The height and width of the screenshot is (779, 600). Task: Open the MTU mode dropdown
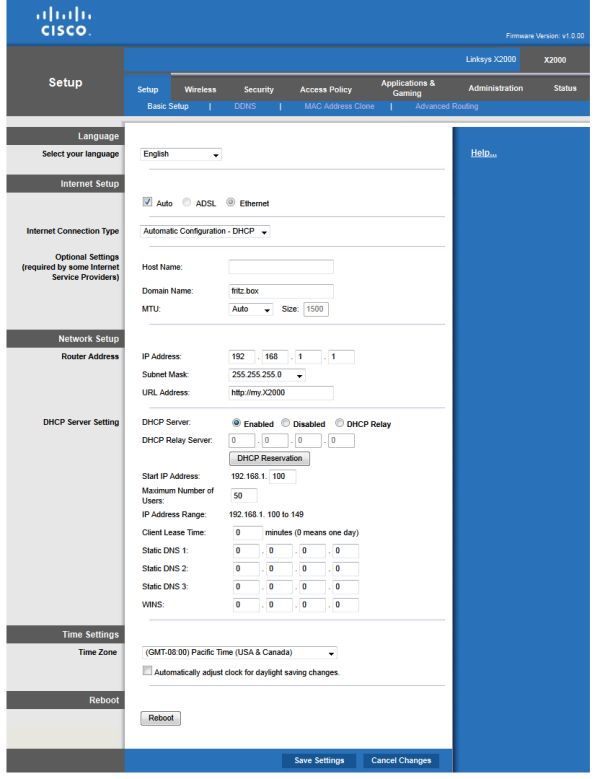coord(251,310)
